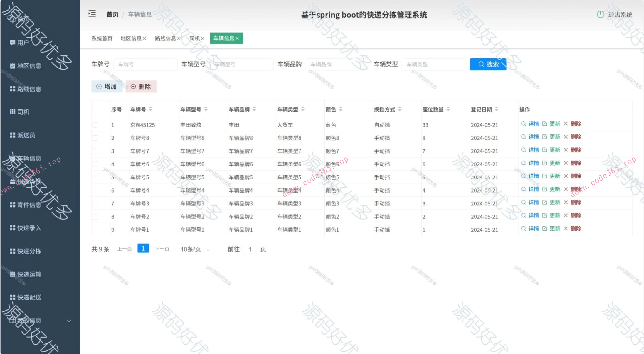Screen dimensions: 644x354
Task: Click the edit 更新 icon for 车牌号8
Action: coord(545,136)
